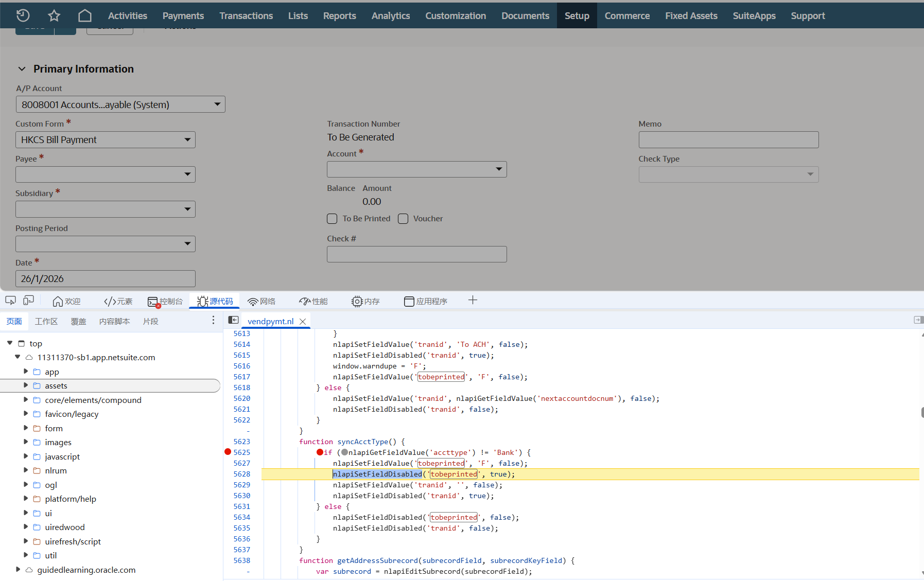Open the Transactions menu

click(246, 15)
